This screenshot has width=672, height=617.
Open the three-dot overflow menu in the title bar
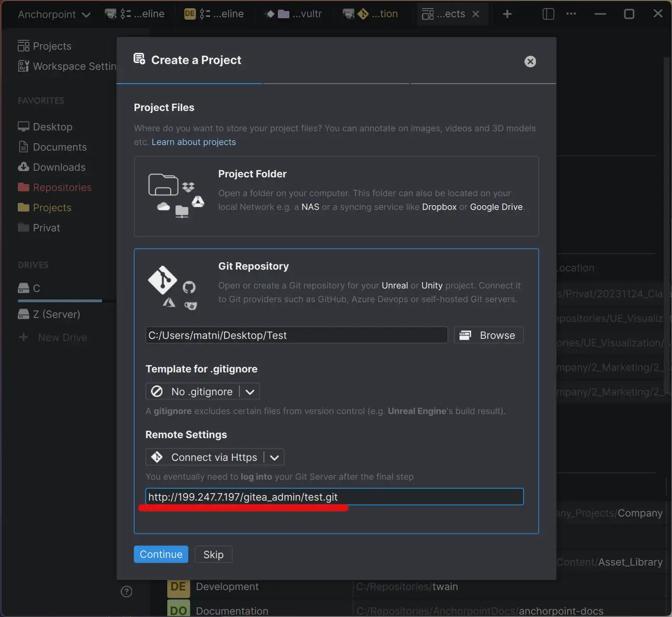(571, 14)
